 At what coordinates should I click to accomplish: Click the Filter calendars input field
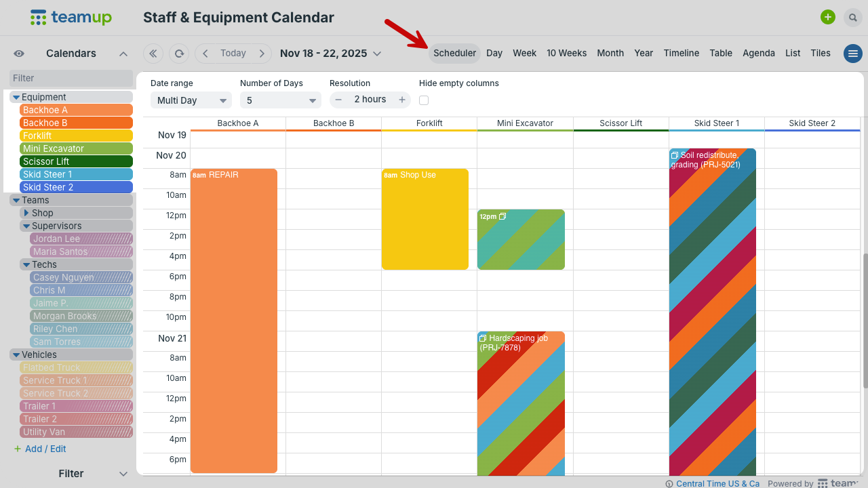click(x=71, y=79)
